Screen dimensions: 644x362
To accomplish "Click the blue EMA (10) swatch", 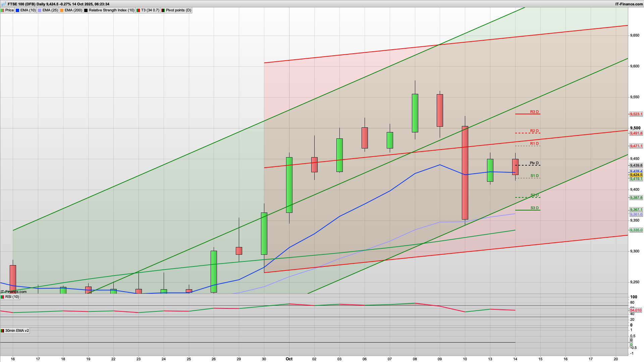I will (x=17, y=10).
